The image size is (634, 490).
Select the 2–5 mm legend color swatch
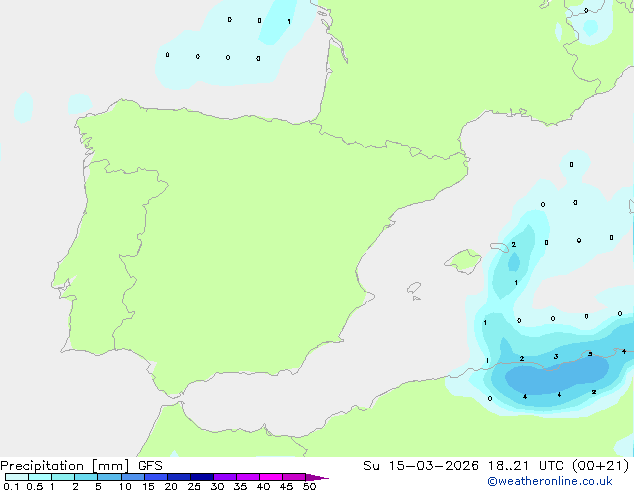coord(87,477)
